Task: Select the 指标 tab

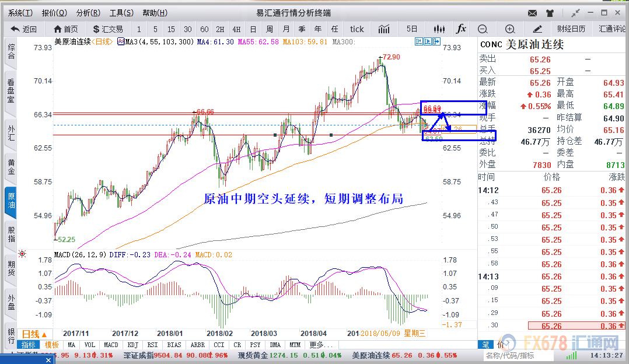Action: (x=29, y=345)
